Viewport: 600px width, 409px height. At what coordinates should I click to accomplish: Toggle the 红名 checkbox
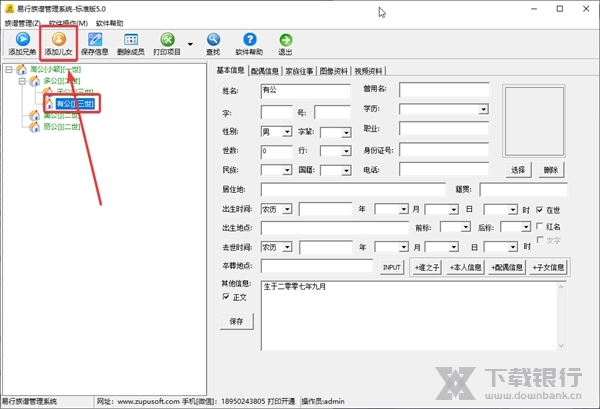click(540, 226)
